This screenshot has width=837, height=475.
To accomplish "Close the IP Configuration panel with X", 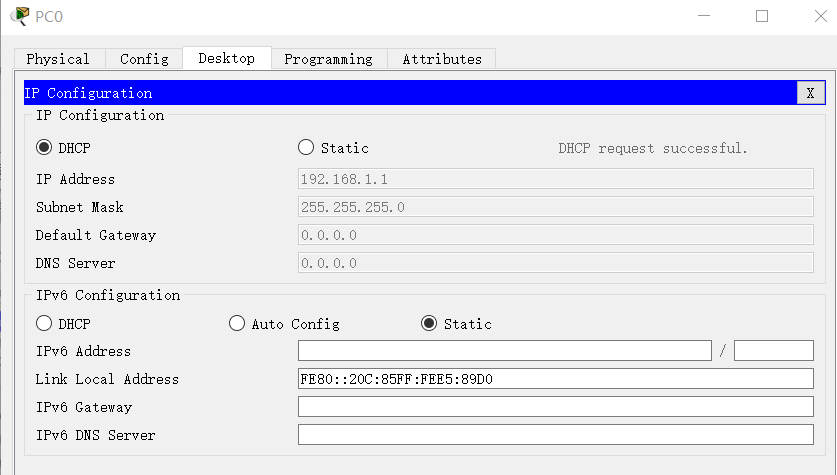I will (811, 93).
